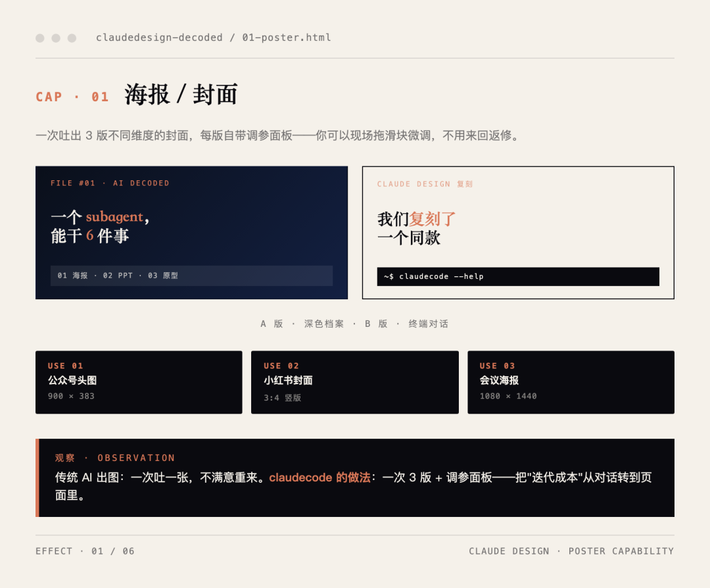
Task: Click 'FILE #01 · AI DECODED' label
Action: tap(110, 183)
